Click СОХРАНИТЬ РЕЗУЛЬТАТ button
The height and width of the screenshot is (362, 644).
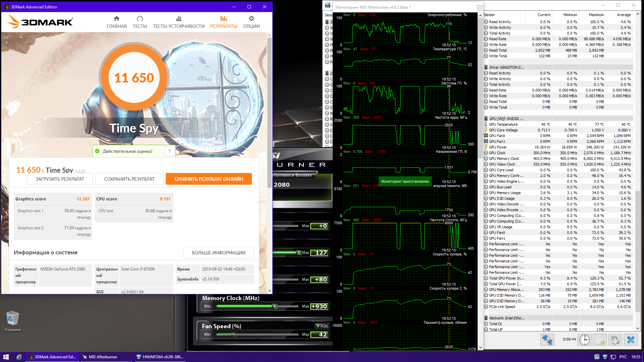(x=129, y=179)
